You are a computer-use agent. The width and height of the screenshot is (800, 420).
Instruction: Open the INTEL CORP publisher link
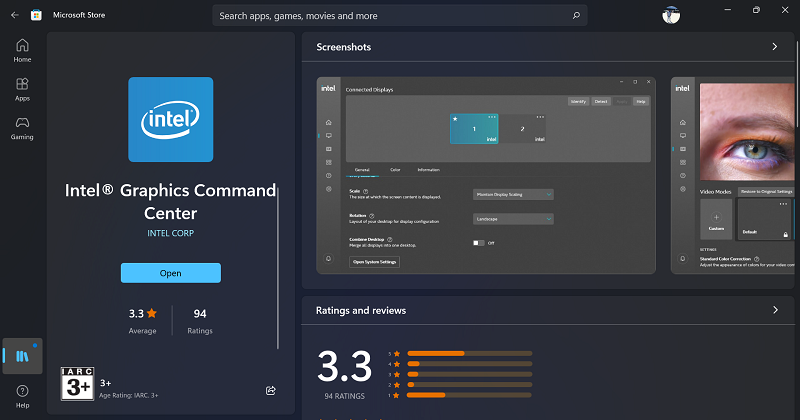(170, 233)
